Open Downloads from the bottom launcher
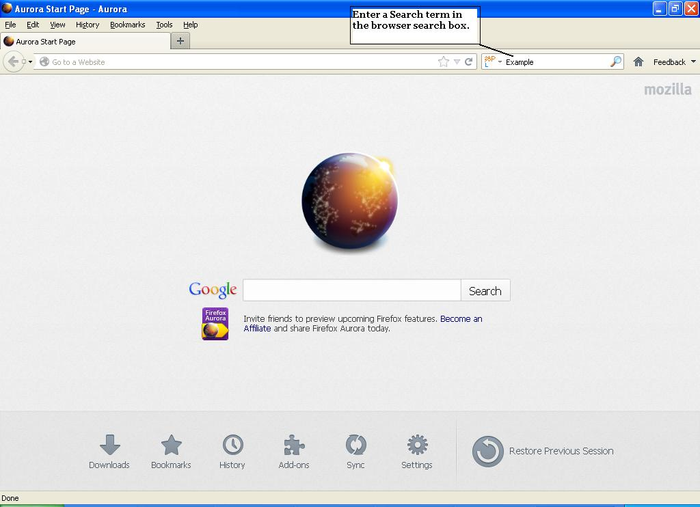This screenshot has width=700, height=507. point(109,452)
